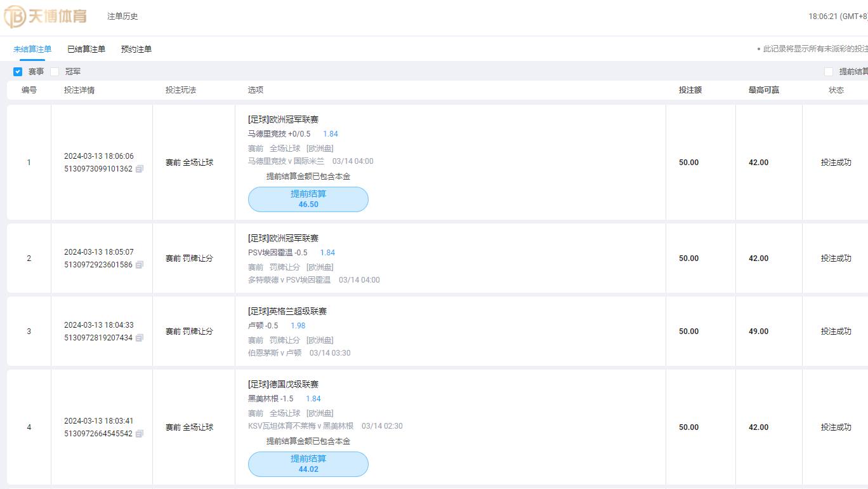Click the 注单历史 header label
Image resolution: width=868 pixels, height=489 pixels.
point(122,17)
